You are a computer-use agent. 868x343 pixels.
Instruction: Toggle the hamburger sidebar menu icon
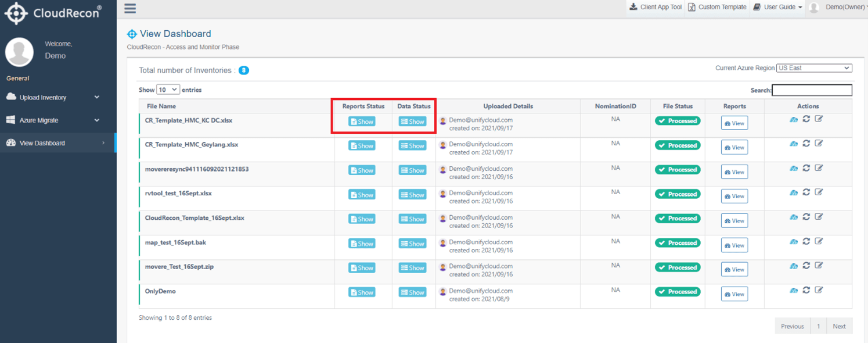130,8
